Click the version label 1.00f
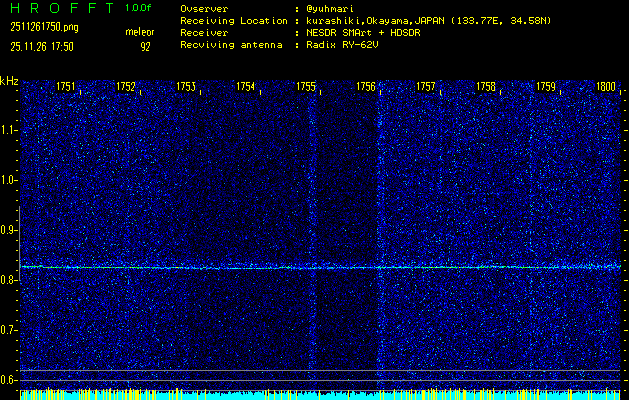This screenshot has height=400, width=629. pyautogui.click(x=138, y=8)
